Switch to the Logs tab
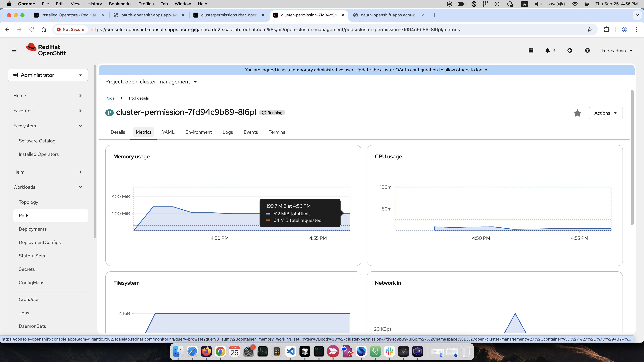 [x=228, y=132]
